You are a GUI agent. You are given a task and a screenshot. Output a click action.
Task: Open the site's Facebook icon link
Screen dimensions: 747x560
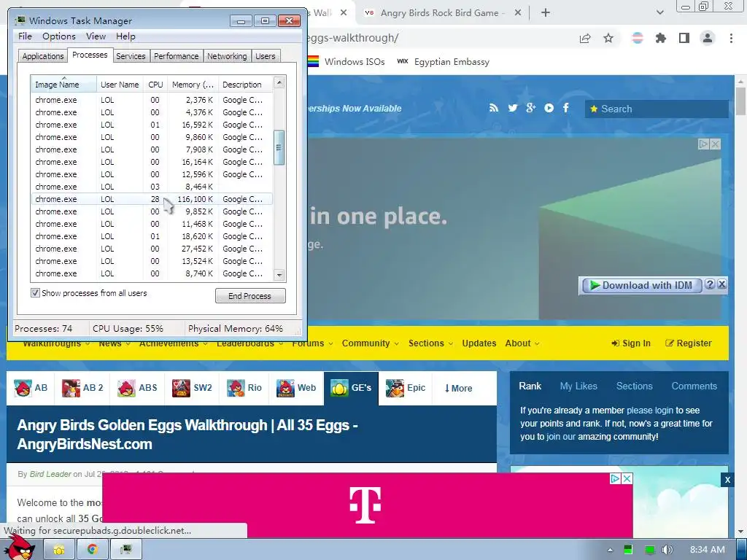565,108
